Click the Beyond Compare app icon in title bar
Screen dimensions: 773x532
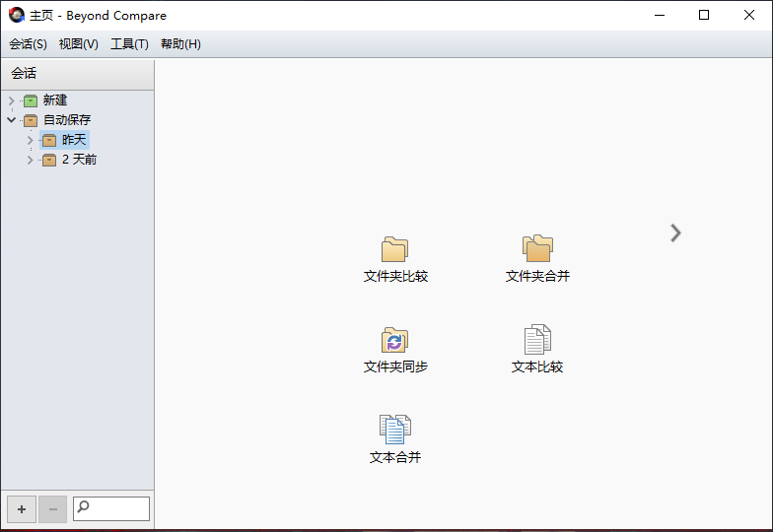16,15
